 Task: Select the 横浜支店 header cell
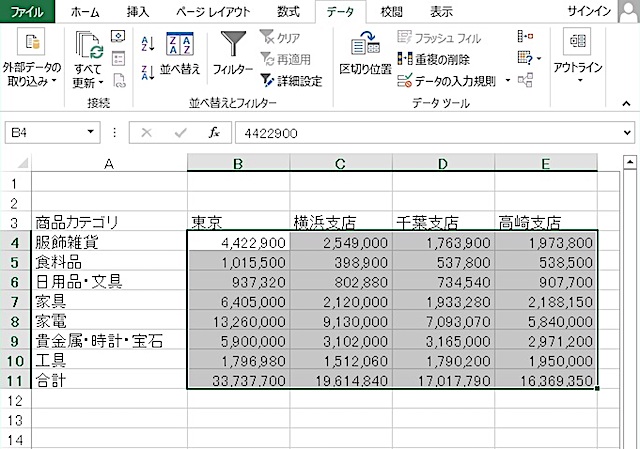pyautogui.click(x=341, y=222)
